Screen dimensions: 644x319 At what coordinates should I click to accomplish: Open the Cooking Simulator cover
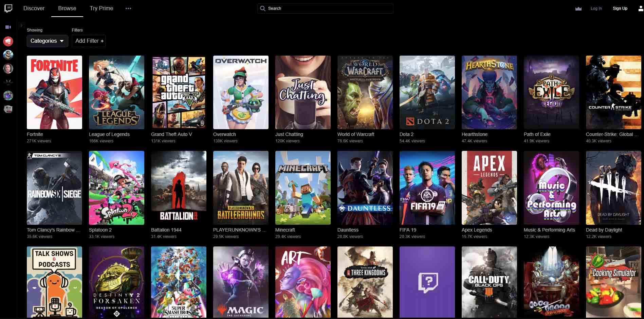[613, 282]
